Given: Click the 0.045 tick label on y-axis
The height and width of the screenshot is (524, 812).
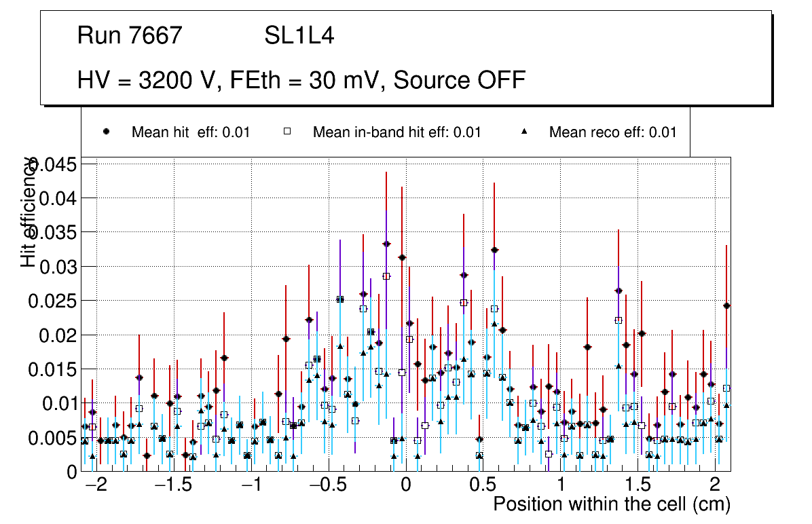Looking at the screenshot, I should [x=58, y=165].
